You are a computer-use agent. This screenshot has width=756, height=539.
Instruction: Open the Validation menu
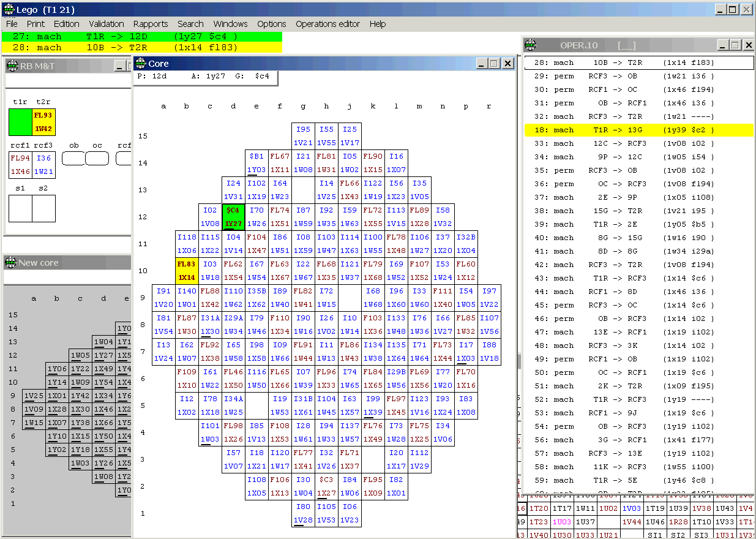coord(107,24)
